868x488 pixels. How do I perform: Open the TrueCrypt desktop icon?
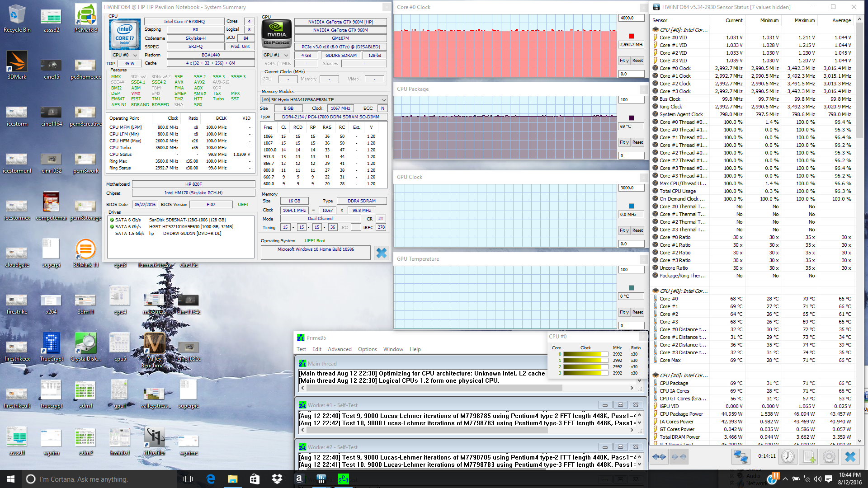(x=52, y=347)
